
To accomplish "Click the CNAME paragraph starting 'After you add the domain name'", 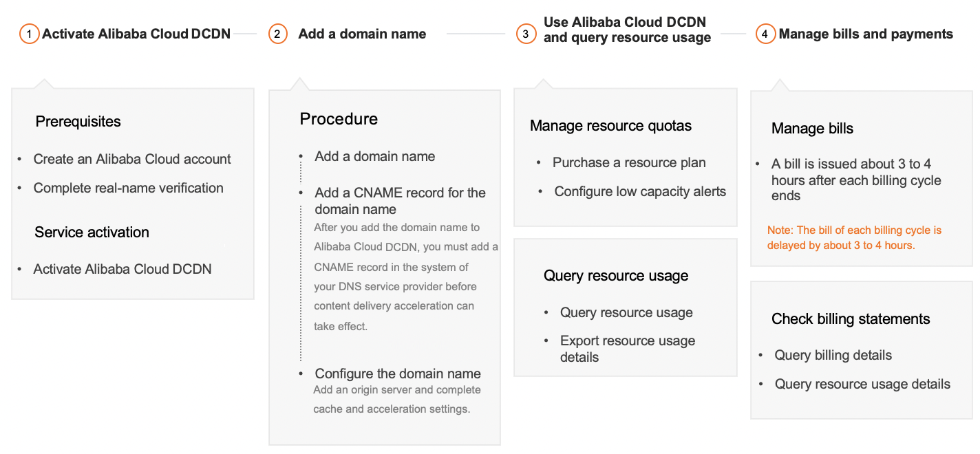I will pyautogui.click(x=406, y=277).
